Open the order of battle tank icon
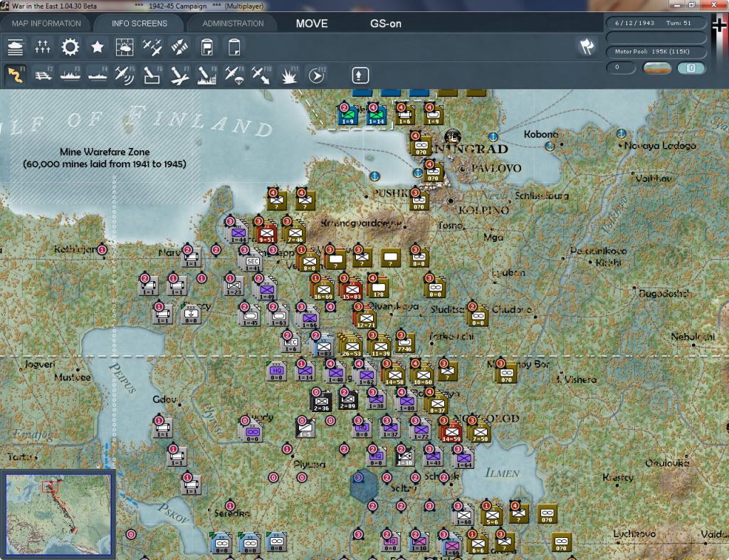Viewport: 729px width, 560px height. [16, 47]
